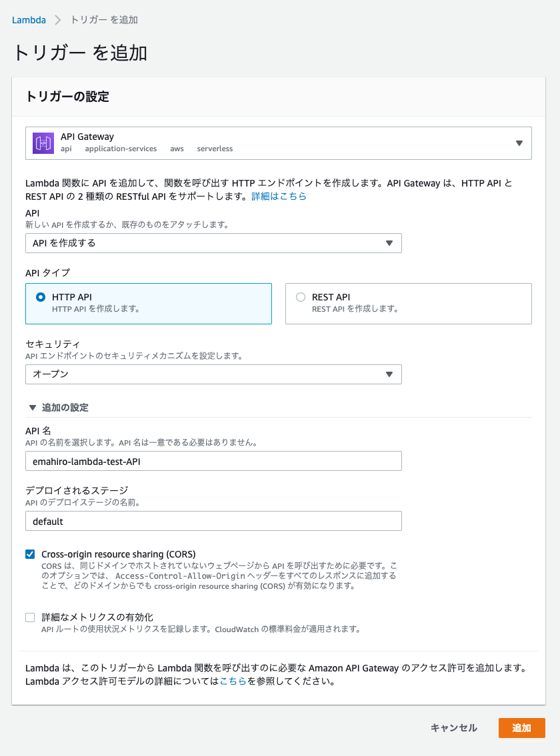Select the REST API option
The width and height of the screenshot is (560, 756).
point(301,297)
